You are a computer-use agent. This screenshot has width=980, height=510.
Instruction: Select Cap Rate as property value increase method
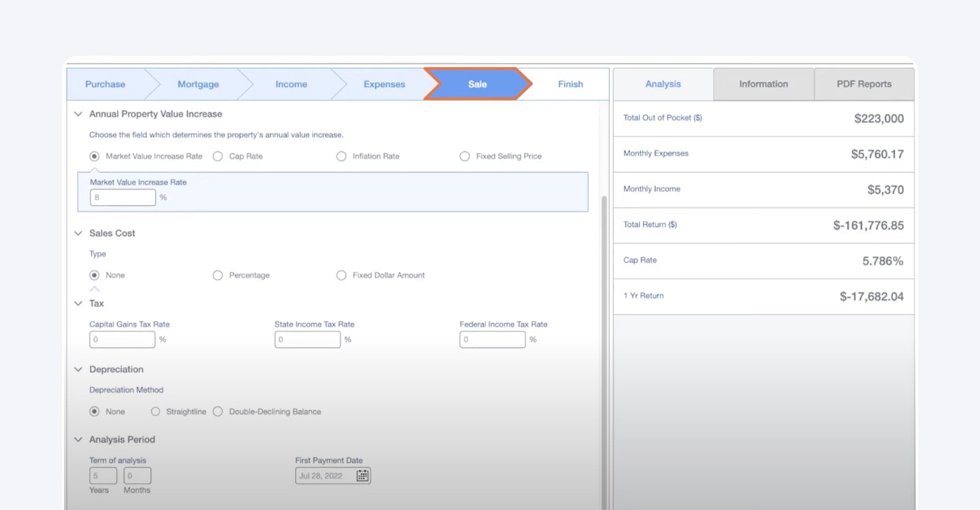[217, 156]
